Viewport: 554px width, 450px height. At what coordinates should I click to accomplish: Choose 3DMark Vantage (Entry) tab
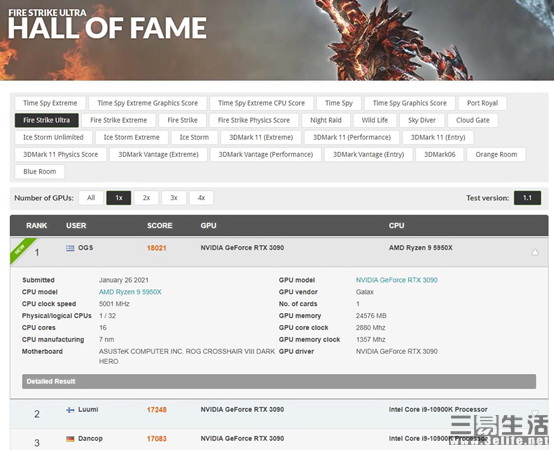(x=368, y=154)
